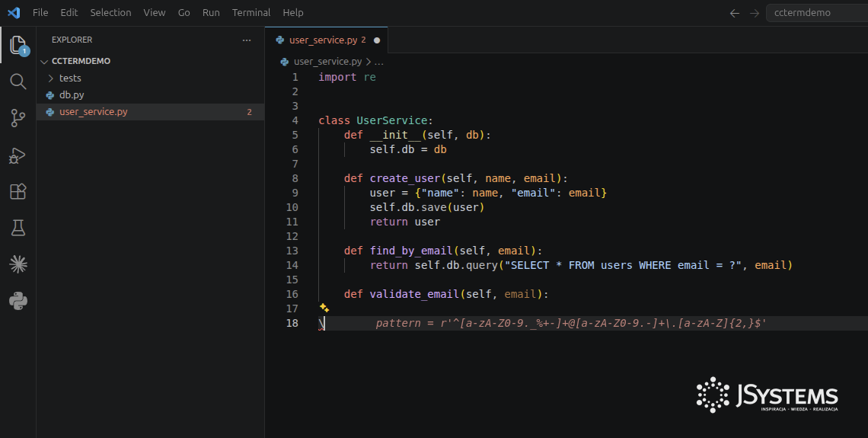Image resolution: width=868 pixels, height=438 pixels.
Task: Open the View menu
Action: tap(155, 12)
